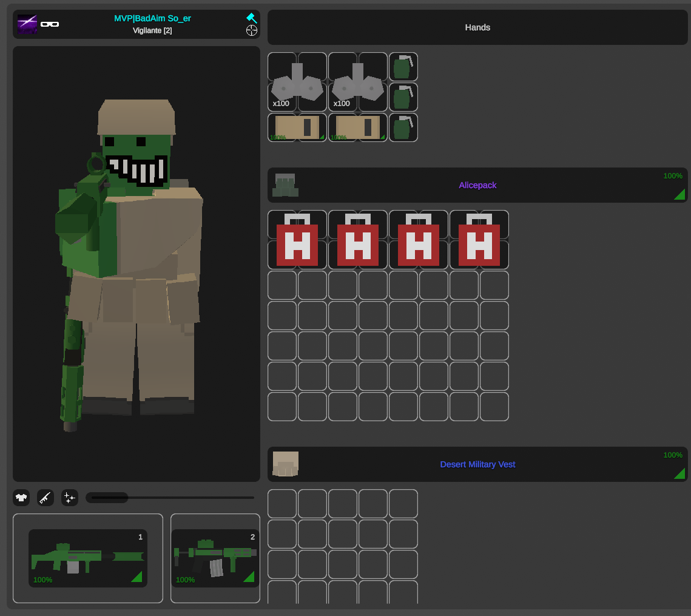Click the cyan hammer icon by player name
This screenshot has height=616, width=691.
pyautogui.click(x=251, y=18)
